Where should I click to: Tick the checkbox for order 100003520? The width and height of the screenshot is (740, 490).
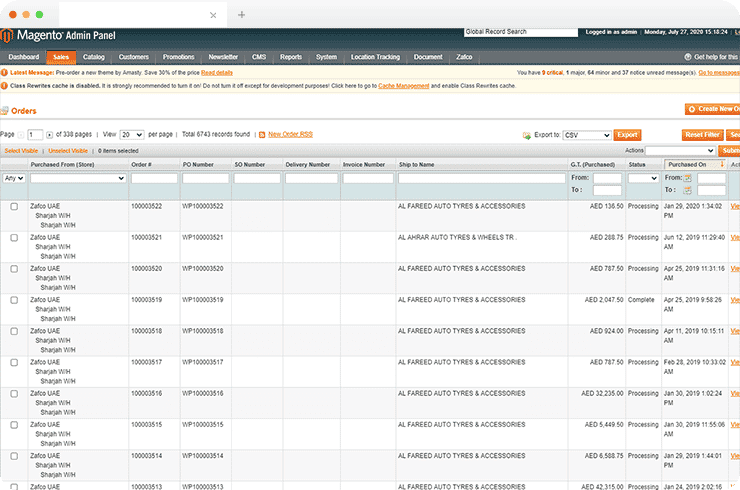14,269
